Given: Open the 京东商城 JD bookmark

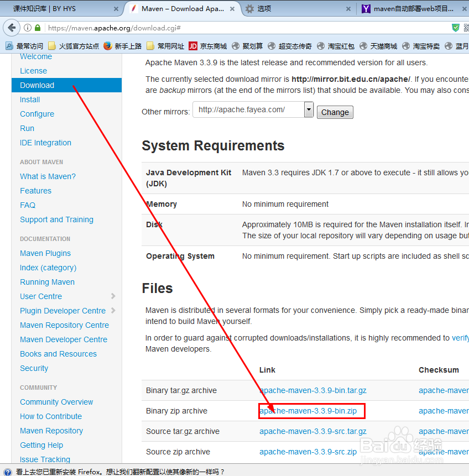Looking at the screenshot, I should point(208,46).
